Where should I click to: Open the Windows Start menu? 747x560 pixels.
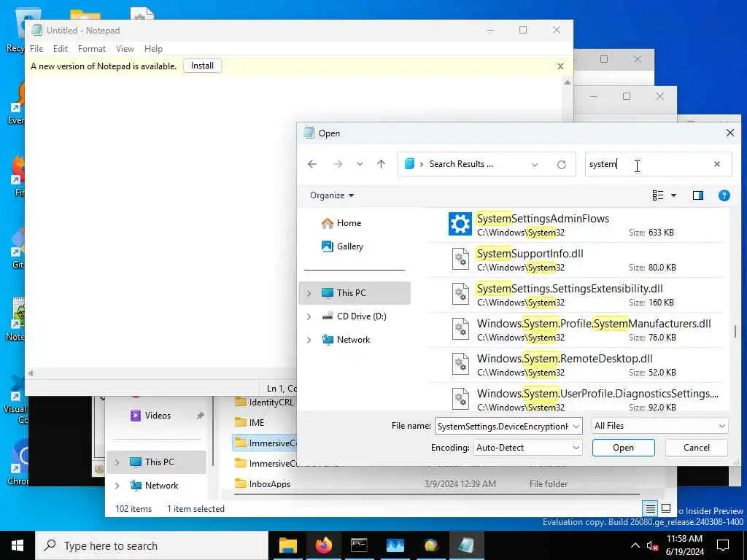click(18, 545)
